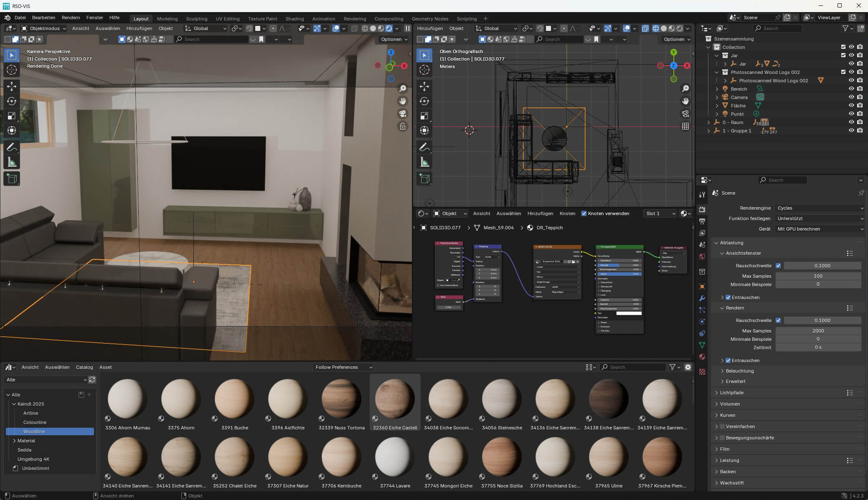This screenshot has height=500, width=868.
Task: Select the Move tool in left viewport
Action: click(x=12, y=86)
